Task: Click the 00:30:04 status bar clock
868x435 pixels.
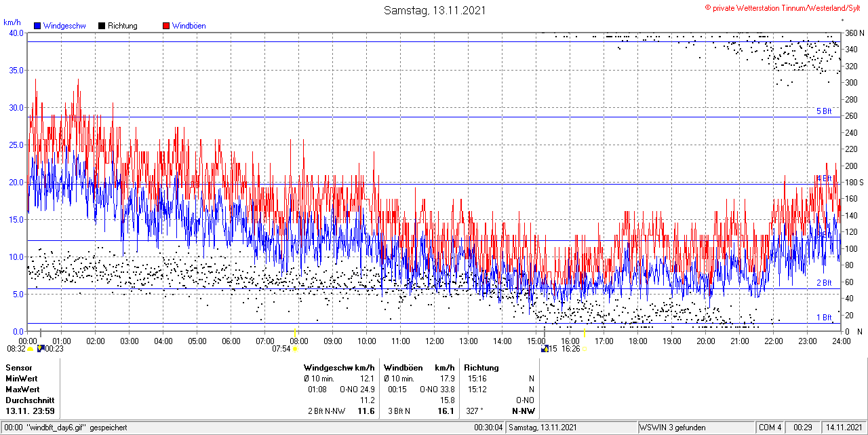Action: (488, 428)
